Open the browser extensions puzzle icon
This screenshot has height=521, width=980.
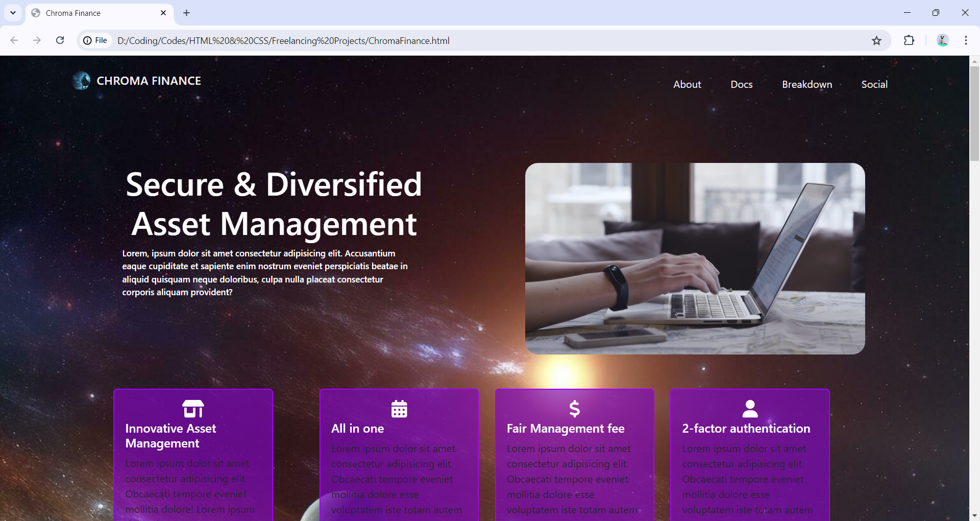909,40
